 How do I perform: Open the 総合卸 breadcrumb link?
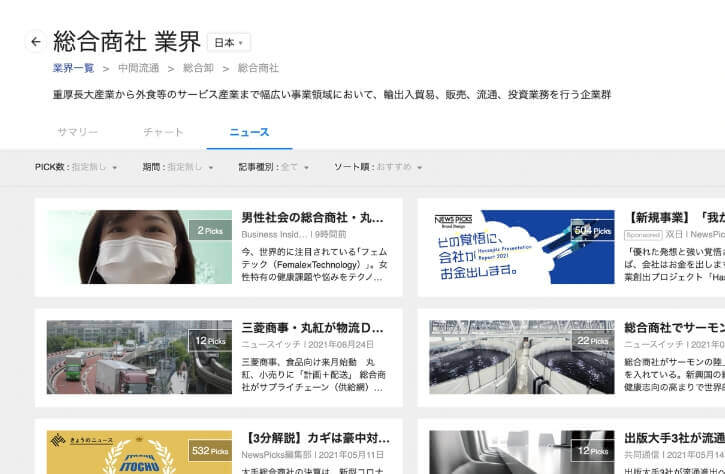(198, 68)
